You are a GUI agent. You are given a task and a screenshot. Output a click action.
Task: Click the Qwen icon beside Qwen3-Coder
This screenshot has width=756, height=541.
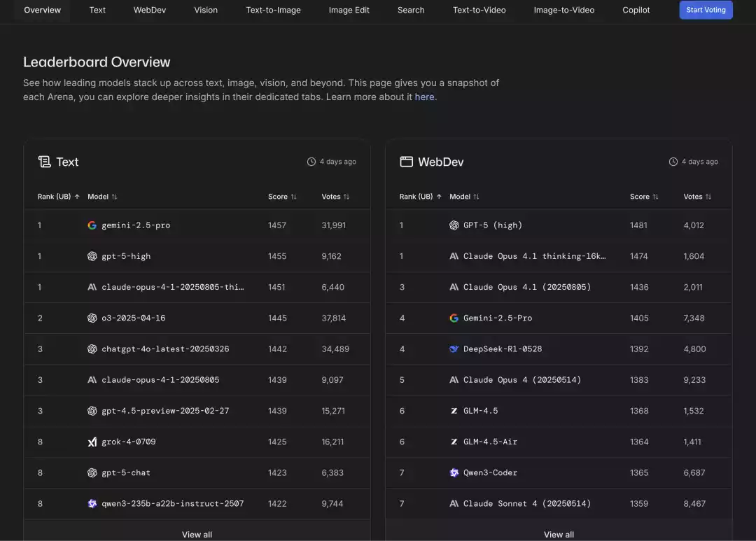(454, 472)
